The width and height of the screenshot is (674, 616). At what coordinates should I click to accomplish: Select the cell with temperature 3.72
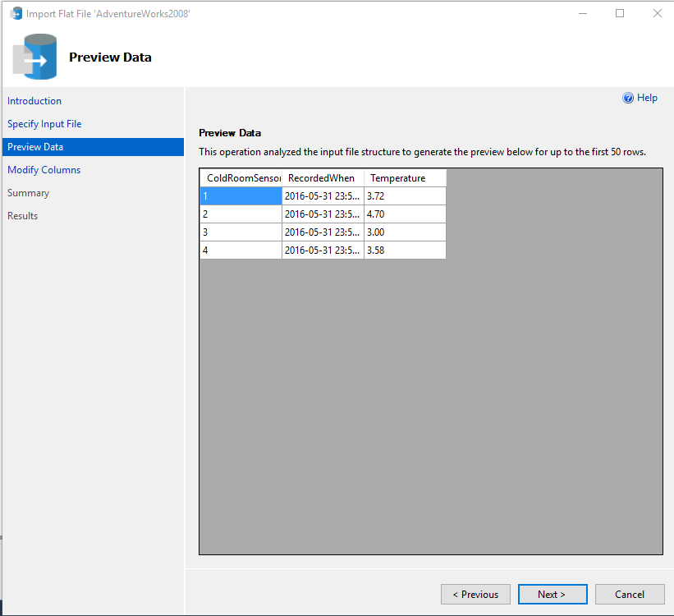pyautogui.click(x=404, y=196)
